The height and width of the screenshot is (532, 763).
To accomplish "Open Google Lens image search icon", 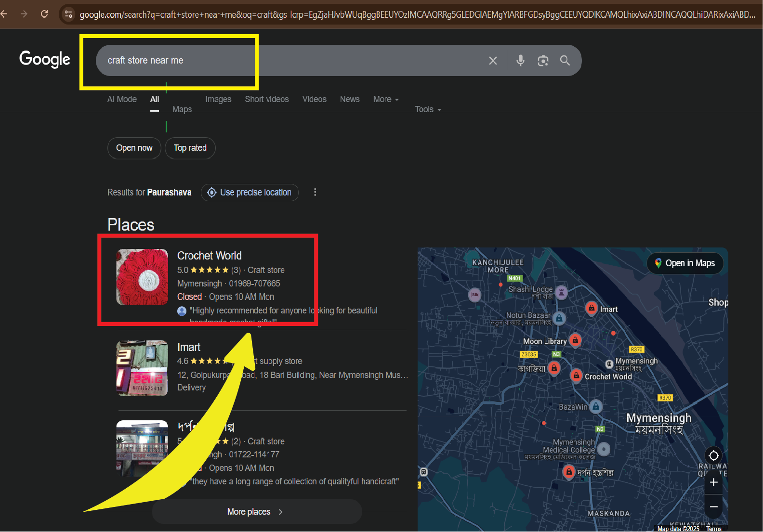I will point(543,61).
